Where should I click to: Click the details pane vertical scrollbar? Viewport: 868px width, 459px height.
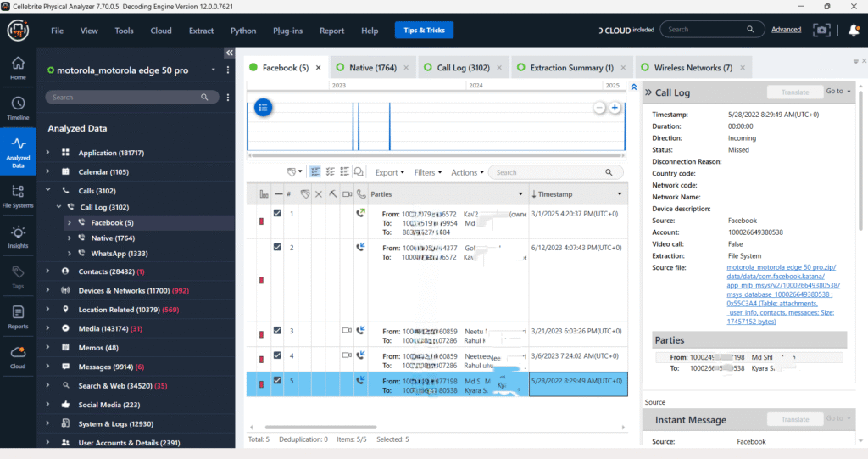(x=860, y=160)
